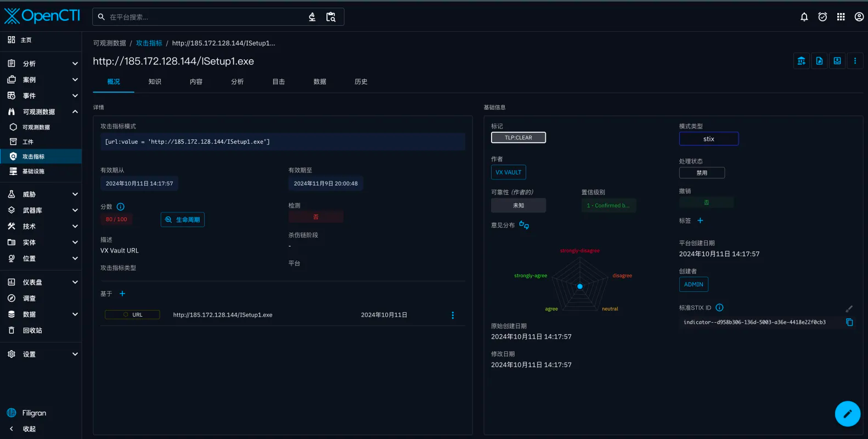Viewport: 868px width, 439px height.
Task: Open the 可观测数据 sub-item in sidebar
Action: click(x=41, y=127)
